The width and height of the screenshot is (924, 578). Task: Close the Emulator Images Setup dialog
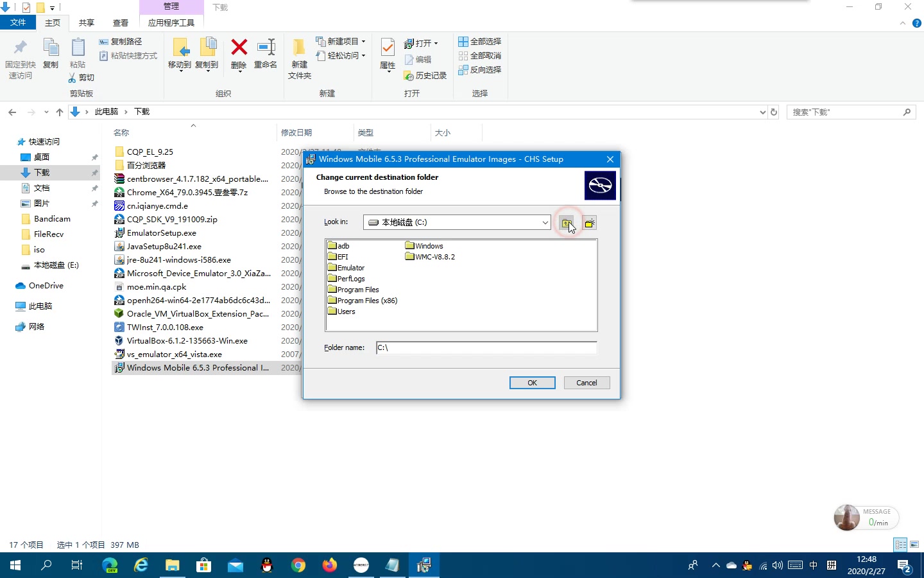610,159
